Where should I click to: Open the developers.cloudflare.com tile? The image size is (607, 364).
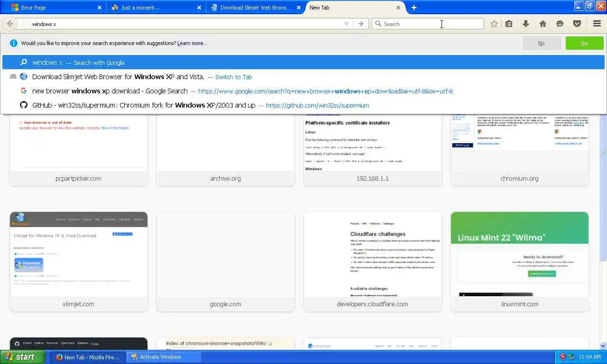click(373, 262)
